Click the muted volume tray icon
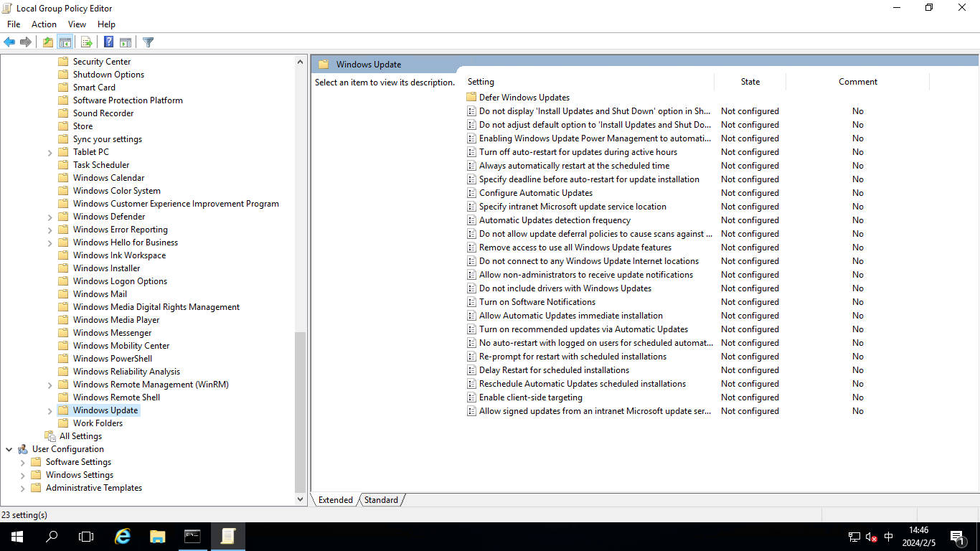 pyautogui.click(x=872, y=537)
